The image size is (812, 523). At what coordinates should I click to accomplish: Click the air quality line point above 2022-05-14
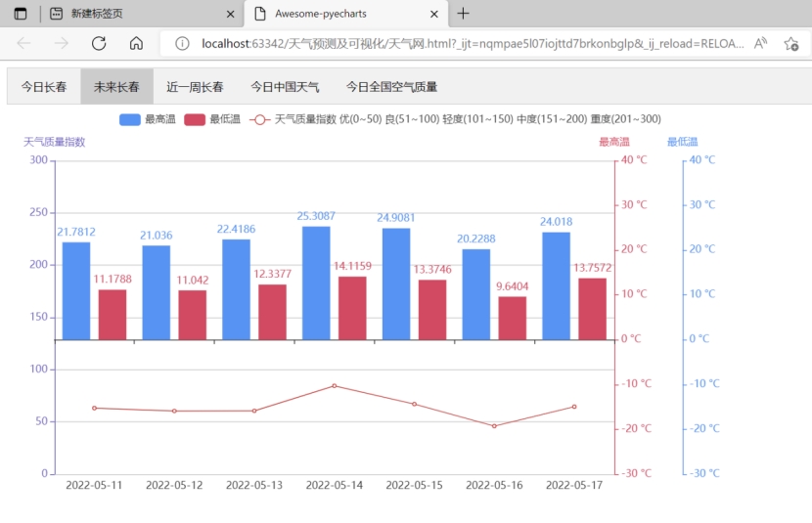coord(334,386)
